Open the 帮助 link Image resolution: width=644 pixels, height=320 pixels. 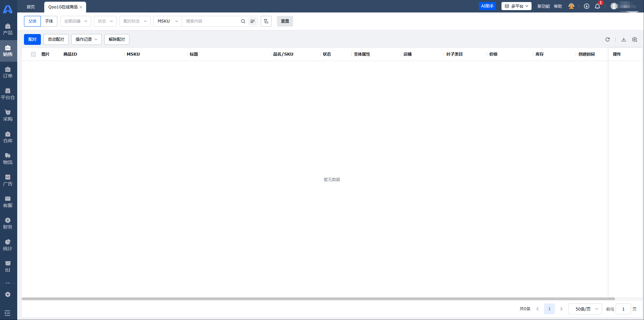pyautogui.click(x=558, y=6)
